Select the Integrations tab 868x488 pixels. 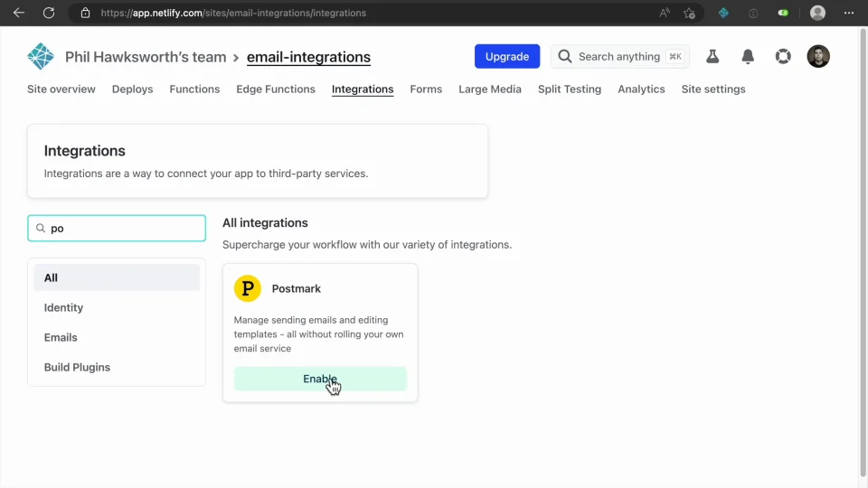coord(363,89)
